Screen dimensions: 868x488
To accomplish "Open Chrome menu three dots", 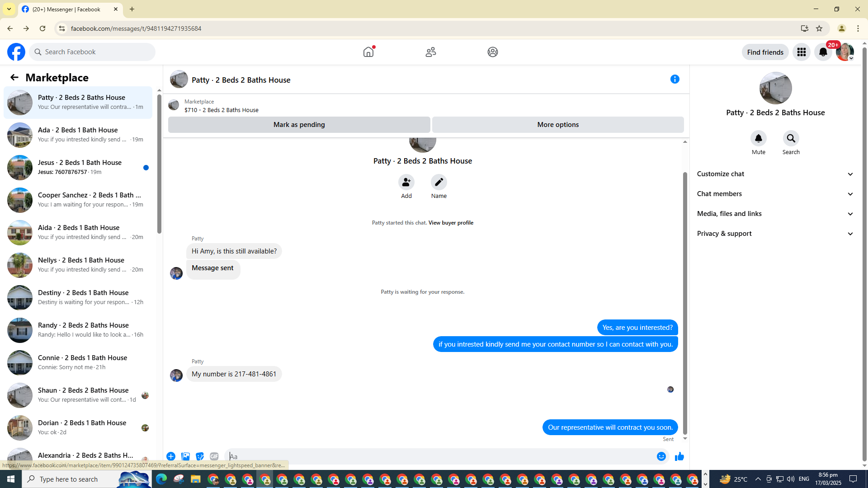I will tap(858, 28).
